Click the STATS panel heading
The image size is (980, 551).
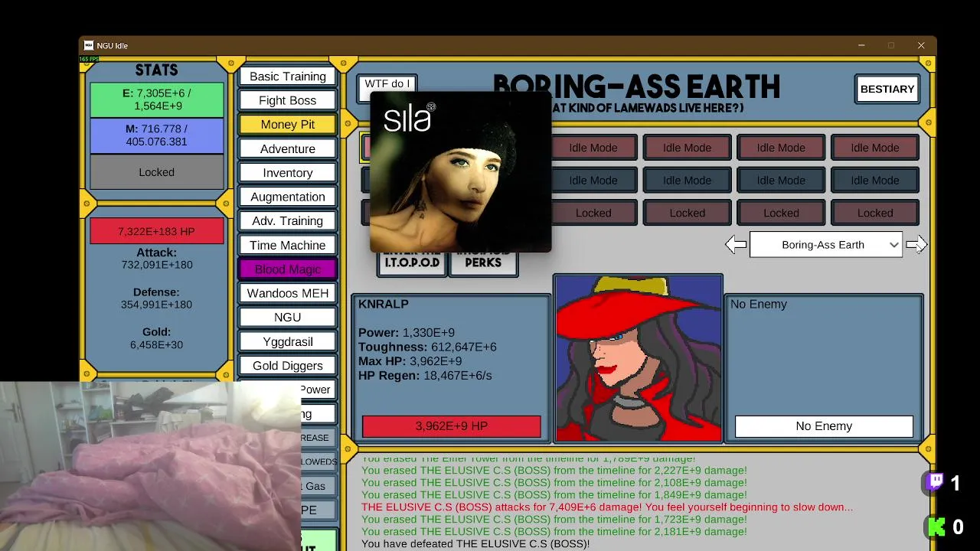(x=157, y=70)
